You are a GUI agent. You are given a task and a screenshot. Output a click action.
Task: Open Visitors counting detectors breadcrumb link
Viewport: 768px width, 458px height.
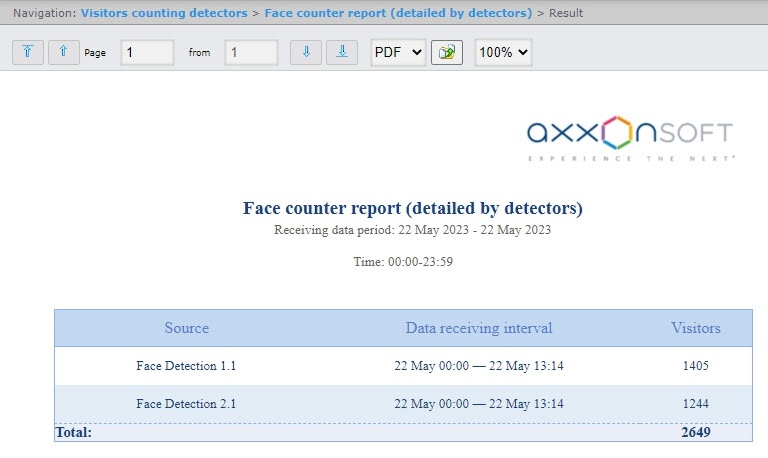click(163, 13)
